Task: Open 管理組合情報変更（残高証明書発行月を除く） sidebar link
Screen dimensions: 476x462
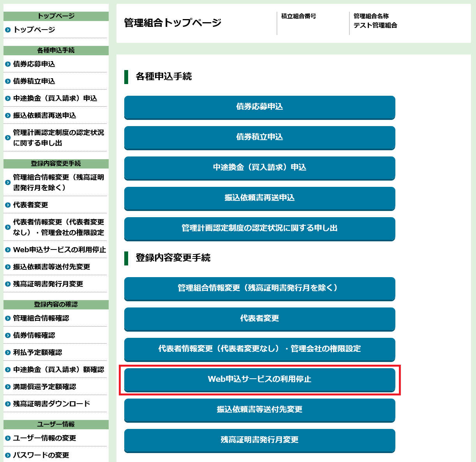Action: coord(59,183)
